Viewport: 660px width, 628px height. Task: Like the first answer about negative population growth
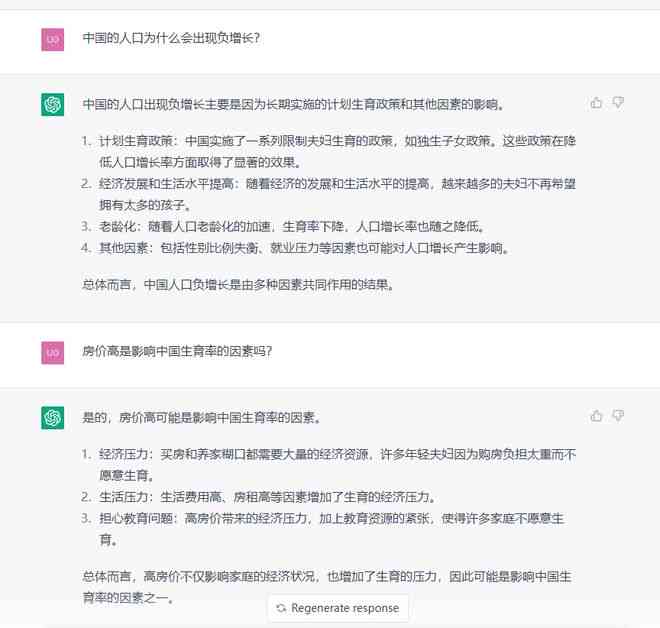click(596, 103)
